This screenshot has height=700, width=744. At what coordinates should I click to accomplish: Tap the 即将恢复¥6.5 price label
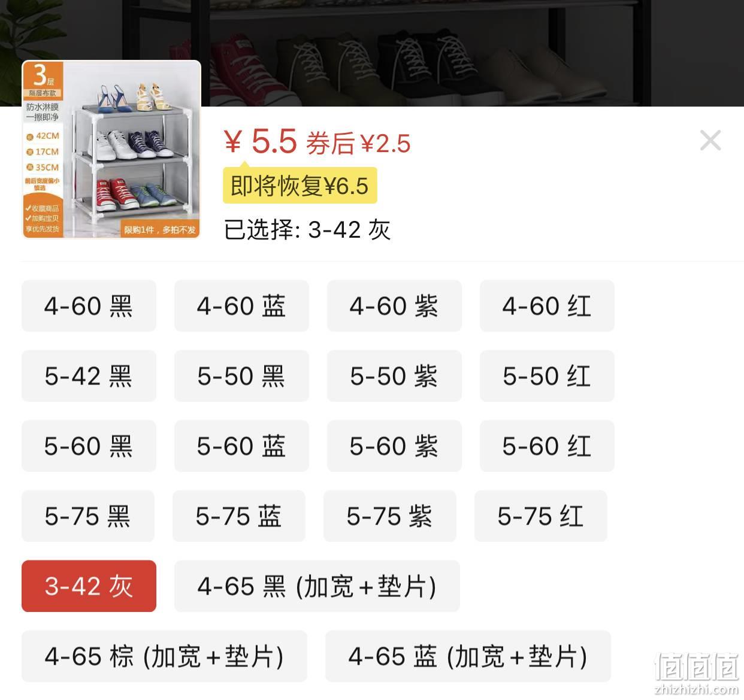click(300, 186)
